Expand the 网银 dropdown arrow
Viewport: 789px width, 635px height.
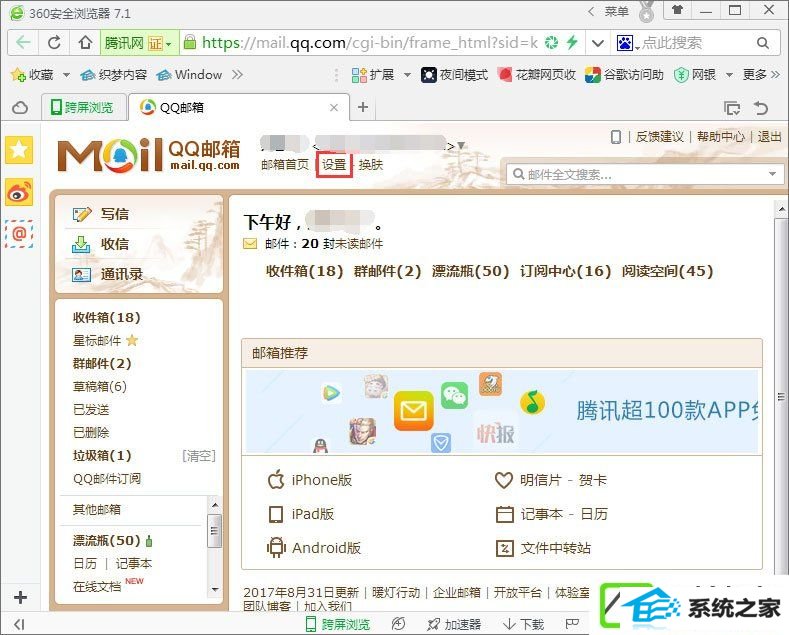pos(729,75)
